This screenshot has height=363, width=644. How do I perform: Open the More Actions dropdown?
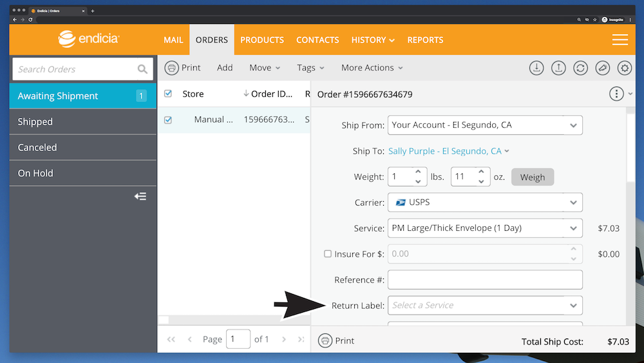pos(372,68)
